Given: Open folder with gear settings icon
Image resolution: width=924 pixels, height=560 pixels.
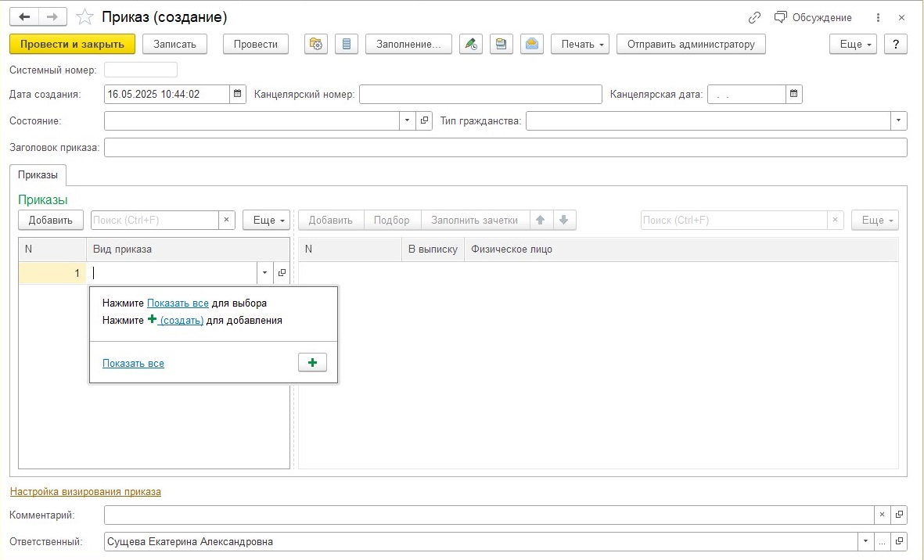Looking at the screenshot, I should click(316, 44).
